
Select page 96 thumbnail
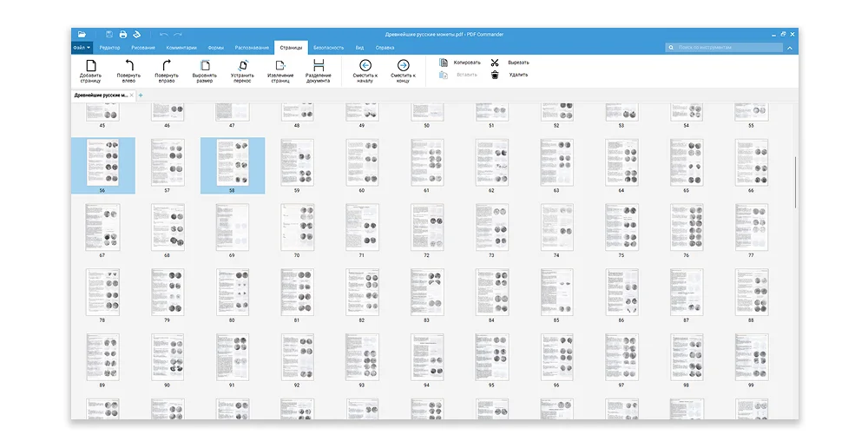point(557,357)
